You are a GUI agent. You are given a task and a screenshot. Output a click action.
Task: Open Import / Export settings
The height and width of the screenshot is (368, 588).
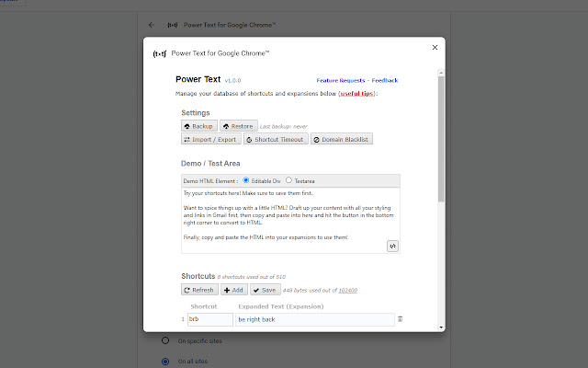pos(211,139)
